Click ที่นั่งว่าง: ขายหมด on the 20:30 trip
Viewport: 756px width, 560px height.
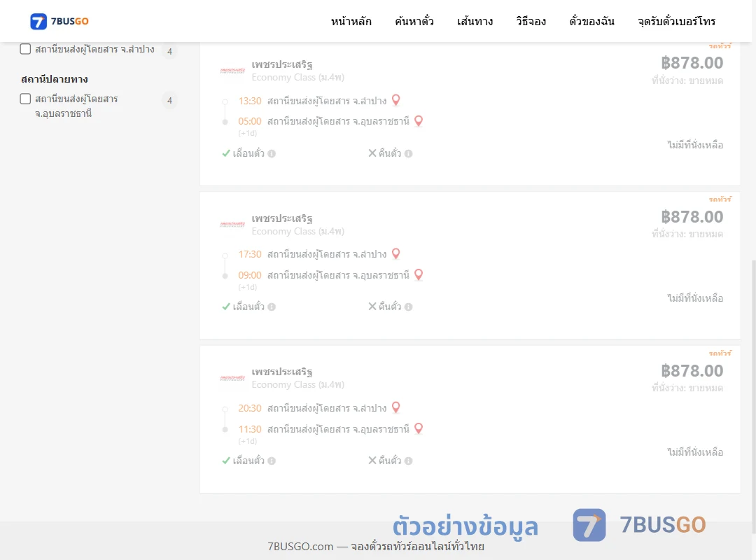pyautogui.click(x=687, y=388)
